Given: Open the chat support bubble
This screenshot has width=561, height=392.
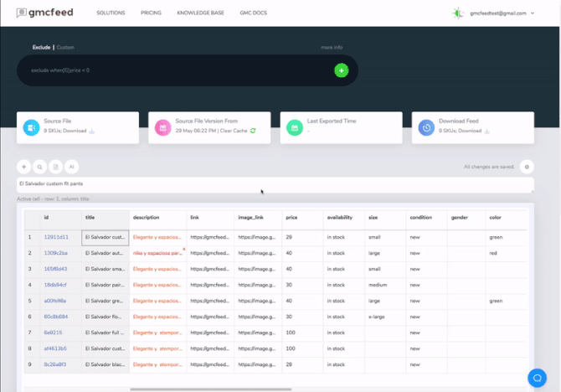Looking at the screenshot, I should pyautogui.click(x=537, y=378).
